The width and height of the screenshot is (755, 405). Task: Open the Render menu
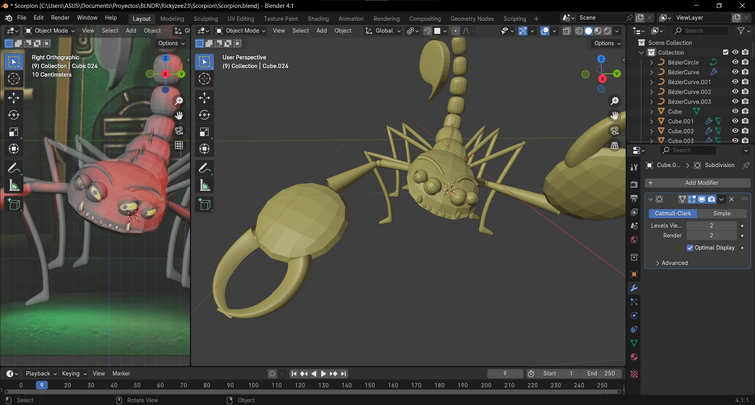[x=60, y=18]
